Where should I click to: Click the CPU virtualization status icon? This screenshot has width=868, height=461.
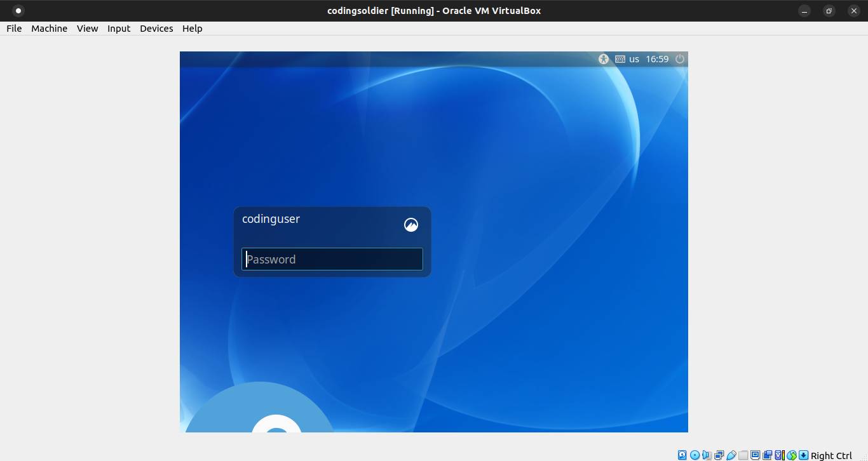(780, 455)
